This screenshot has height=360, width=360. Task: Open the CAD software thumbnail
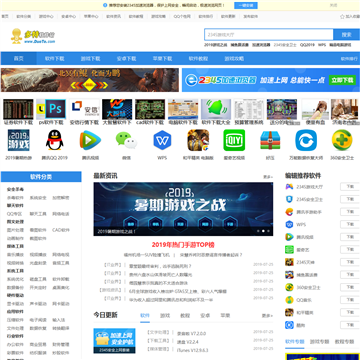(150, 109)
